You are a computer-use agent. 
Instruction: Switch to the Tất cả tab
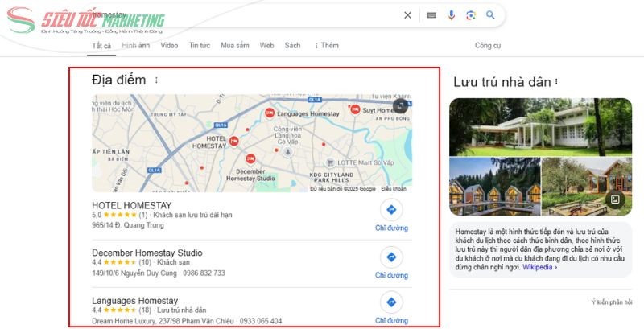pyautogui.click(x=101, y=46)
